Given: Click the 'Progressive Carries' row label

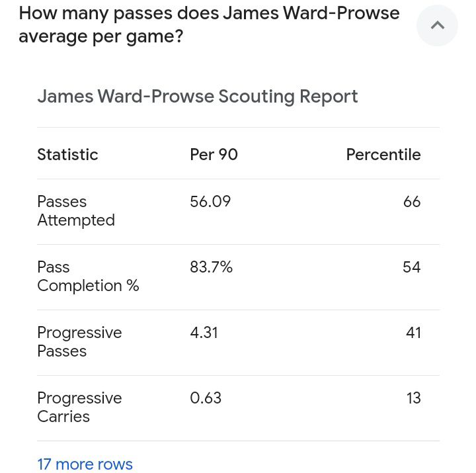Looking at the screenshot, I should [x=79, y=407].
